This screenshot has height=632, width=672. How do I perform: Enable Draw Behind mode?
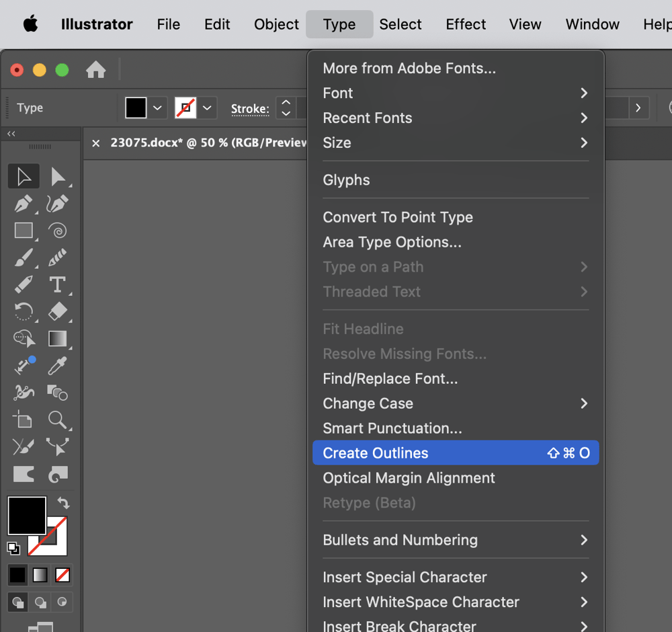pyautogui.click(x=40, y=602)
